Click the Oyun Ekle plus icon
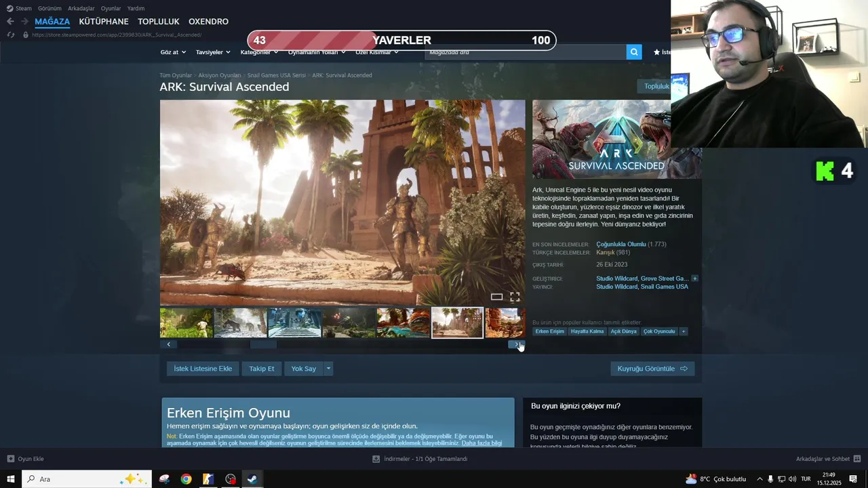The image size is (868, 488). (10, 459)
